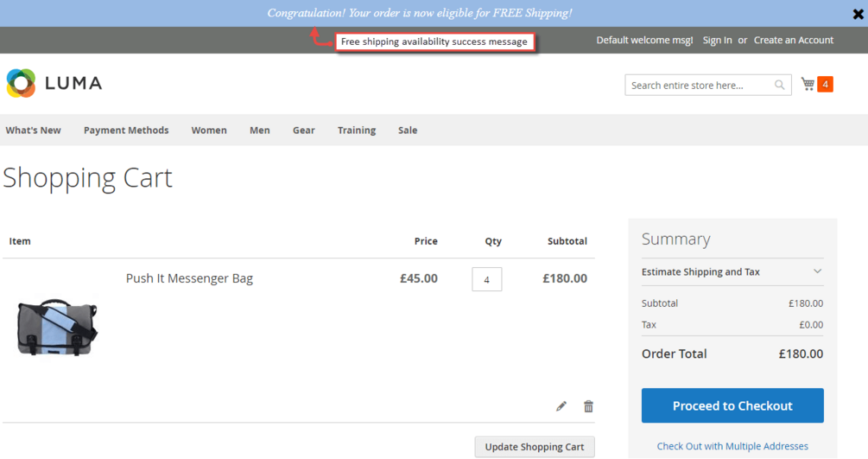Edit the Push It Messenger Bag item

(x=561, y=406)
